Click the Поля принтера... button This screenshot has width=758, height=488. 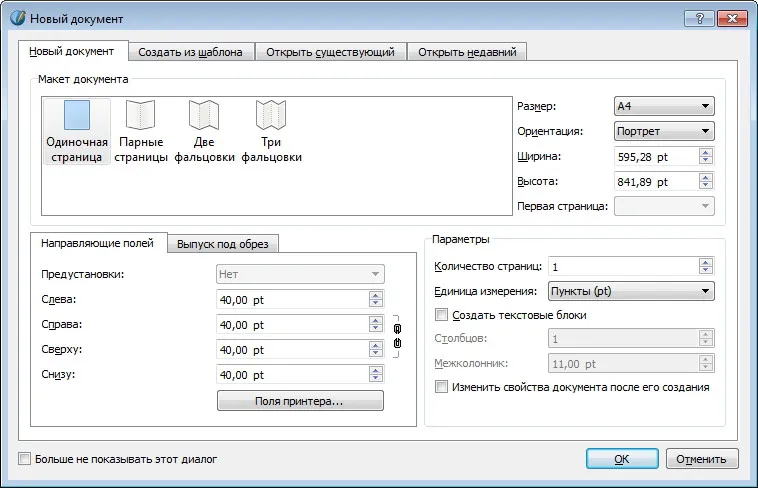(300, 401)
